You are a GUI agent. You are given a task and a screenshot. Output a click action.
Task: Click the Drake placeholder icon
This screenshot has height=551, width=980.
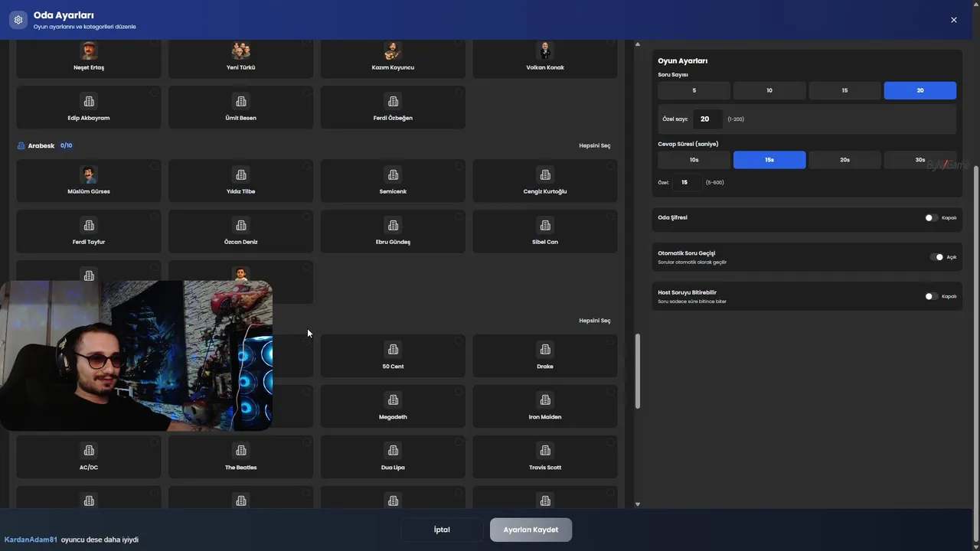(545, 350)
